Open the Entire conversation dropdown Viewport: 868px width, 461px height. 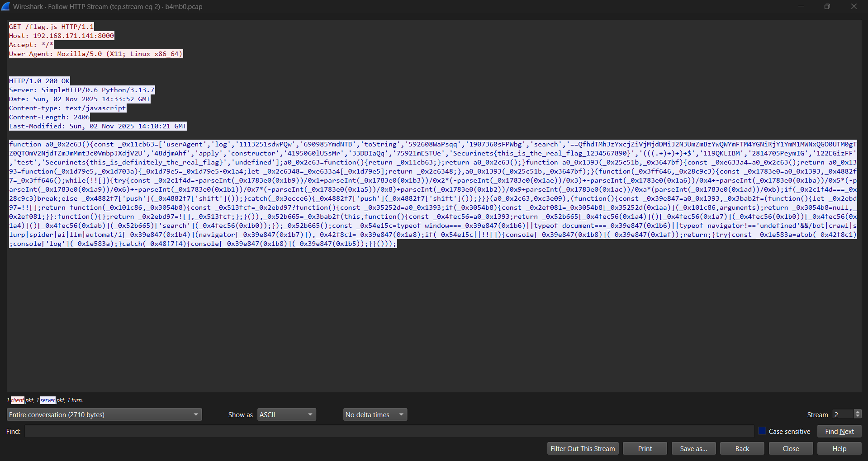click(x=104, y=414)
